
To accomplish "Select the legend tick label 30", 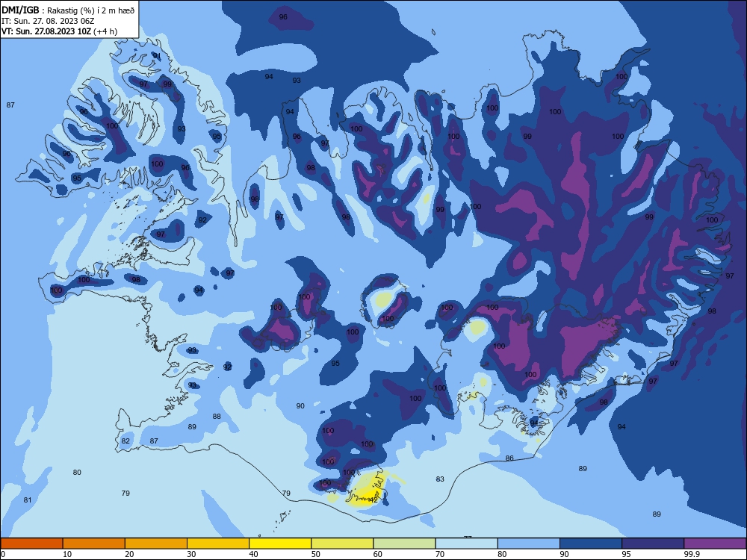I will tap(191, 554).
